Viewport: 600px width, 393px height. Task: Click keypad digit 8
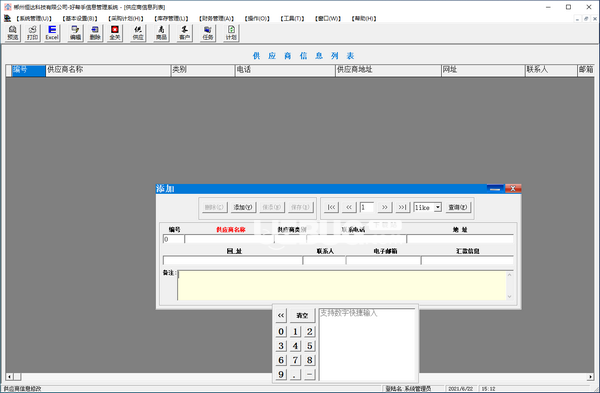click(310, 360)
